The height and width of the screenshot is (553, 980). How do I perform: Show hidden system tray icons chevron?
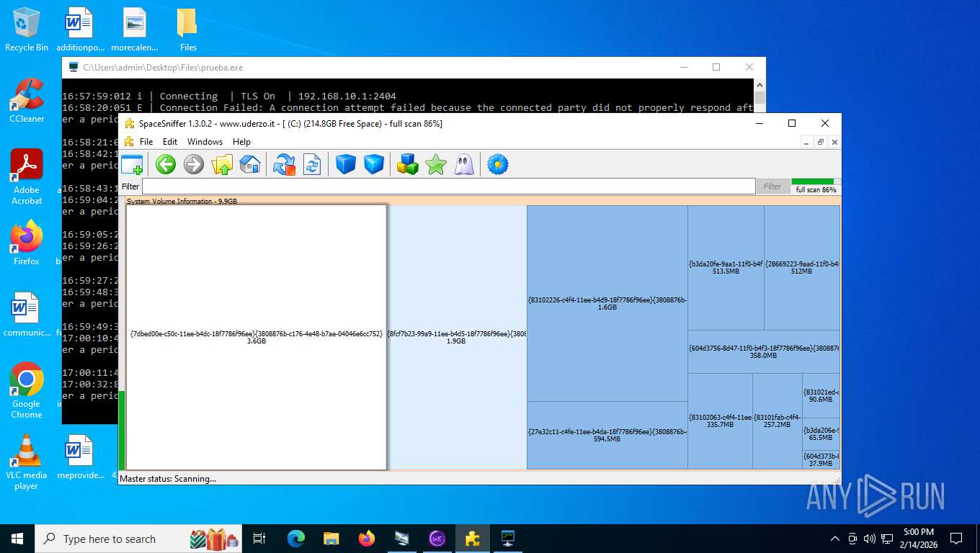click(x=835, y=539)
